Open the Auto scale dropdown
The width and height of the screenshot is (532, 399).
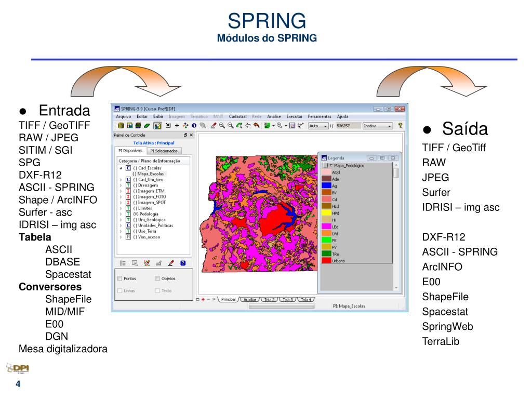coord(318,126)
